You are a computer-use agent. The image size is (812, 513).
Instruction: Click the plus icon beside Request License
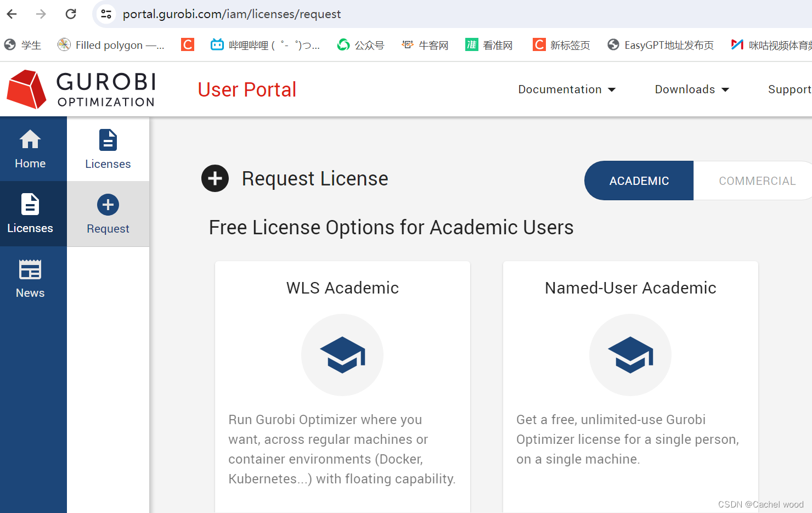click(215, 178)
